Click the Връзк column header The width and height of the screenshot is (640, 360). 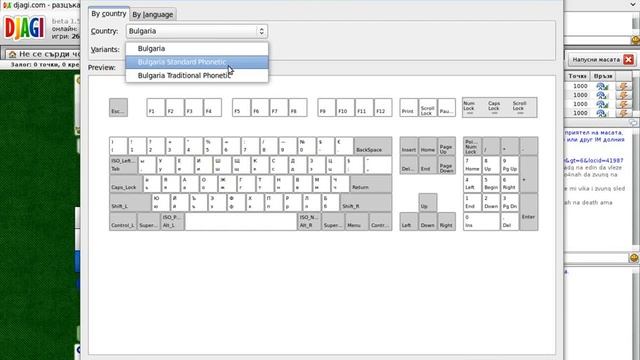coord(603,76)
